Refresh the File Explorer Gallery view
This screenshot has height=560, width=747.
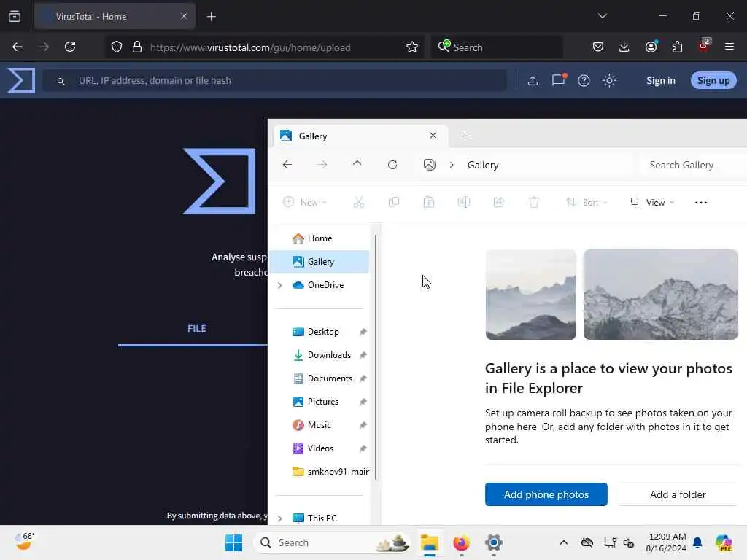(392, 165)
